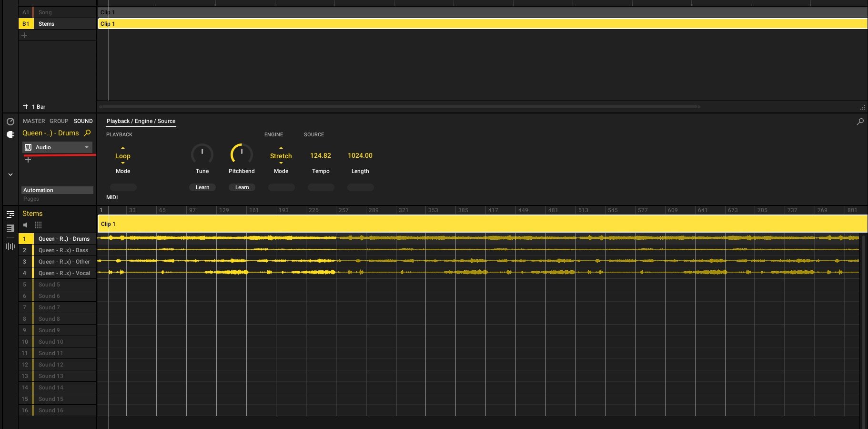868x429 pixels.
Task: Select sound 4 Queen Vocal
Action: 57,273
